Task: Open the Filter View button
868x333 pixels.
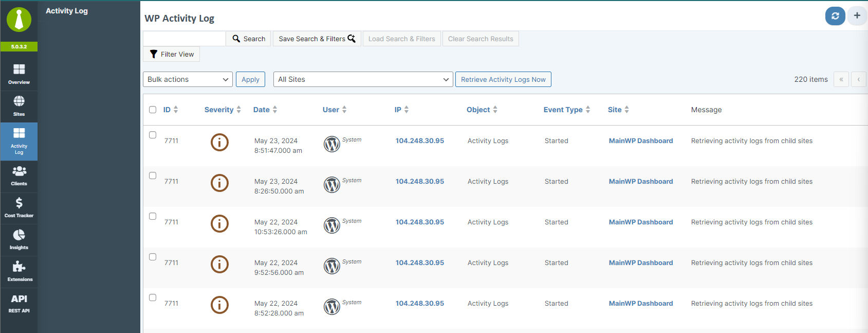Action: [x=172, y=54]
